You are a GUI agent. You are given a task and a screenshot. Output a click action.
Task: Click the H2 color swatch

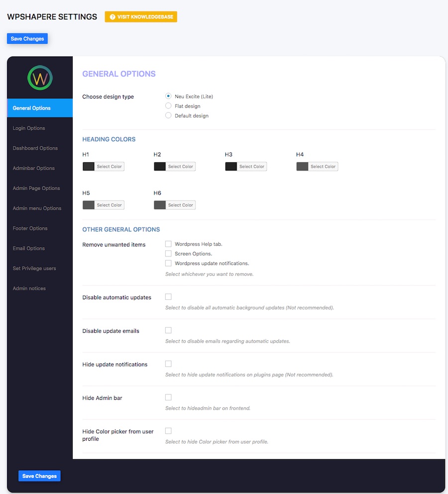(160, 167)
